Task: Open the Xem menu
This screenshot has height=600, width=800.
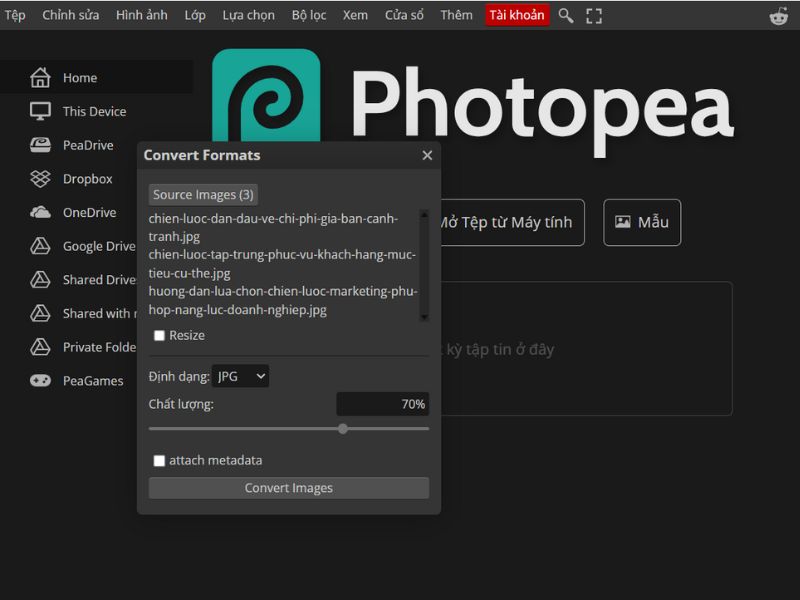Action: pos(355,15)
